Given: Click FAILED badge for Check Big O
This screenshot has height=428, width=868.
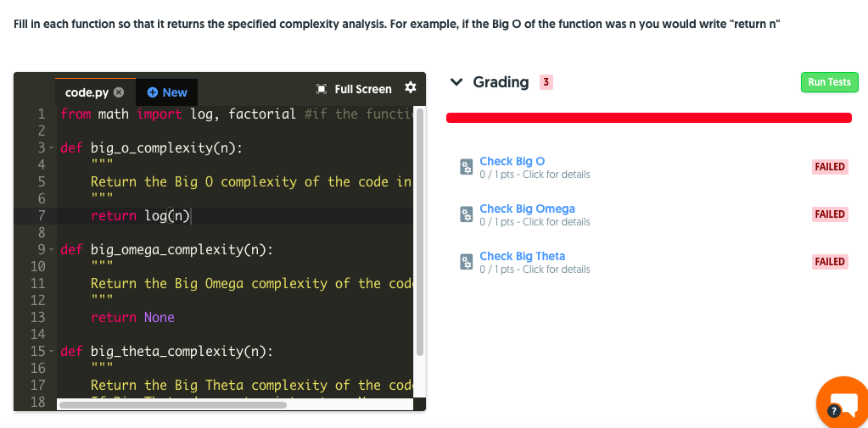Looking at the screenshot, I should 830,167.
